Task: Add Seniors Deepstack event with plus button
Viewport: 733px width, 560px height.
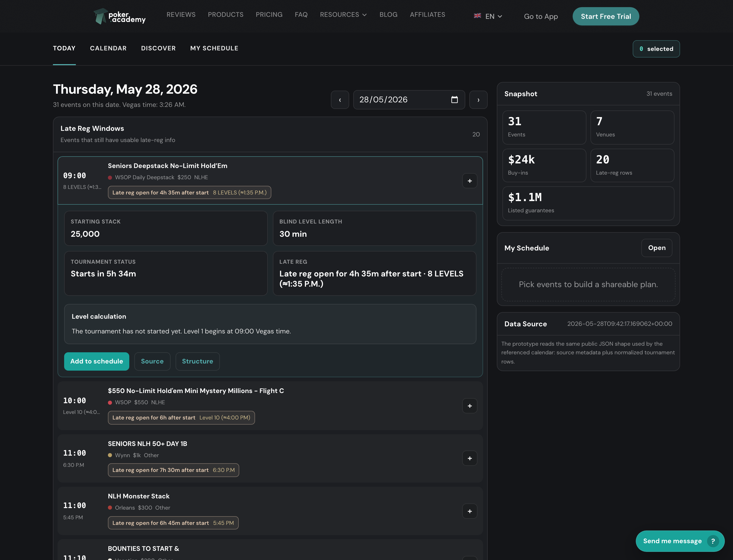Action: click(470, 181)
